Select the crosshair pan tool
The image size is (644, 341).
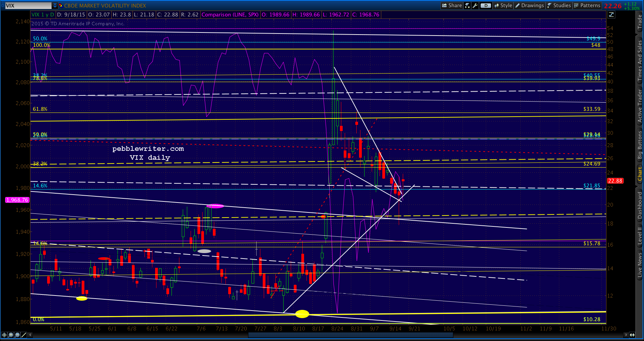(4, 335)
